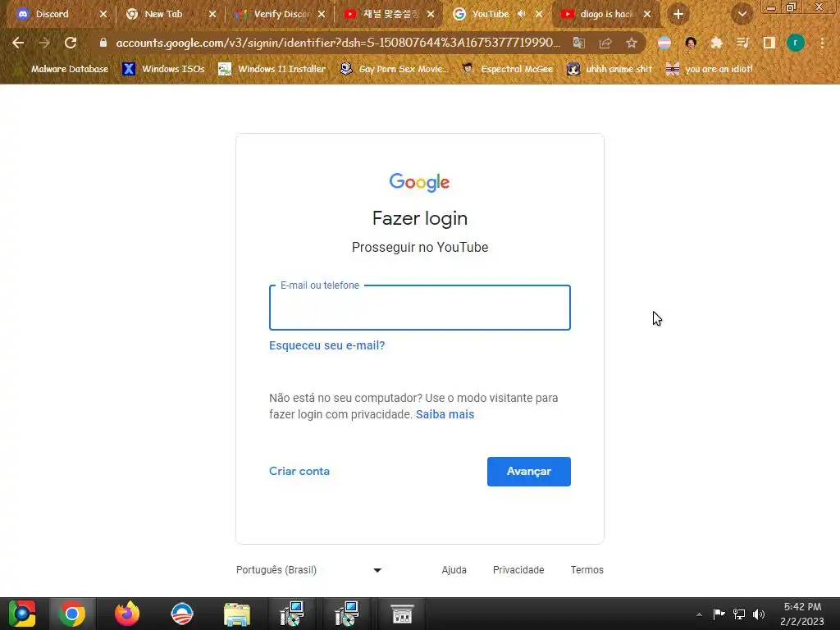Viewport: 840px width, 630px height.
Task: Open you are an idiot bookmark
Action: (710, 69)
